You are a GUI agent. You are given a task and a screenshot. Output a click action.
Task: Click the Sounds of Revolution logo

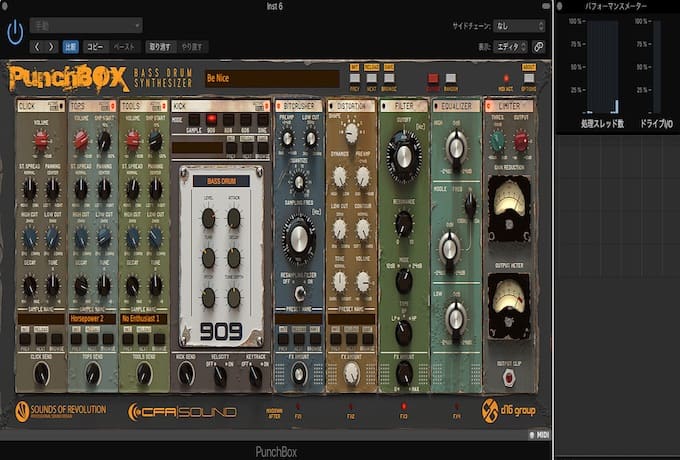pos(61,411)
